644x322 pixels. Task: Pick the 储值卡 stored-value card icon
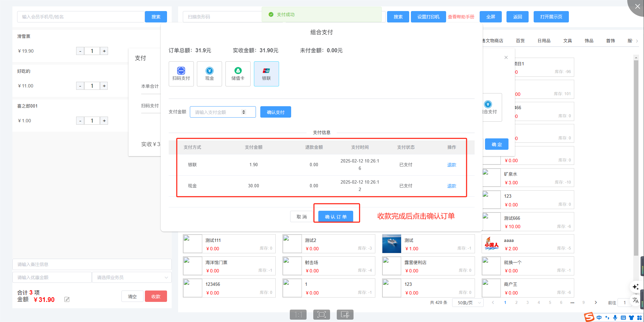[238, 74]
